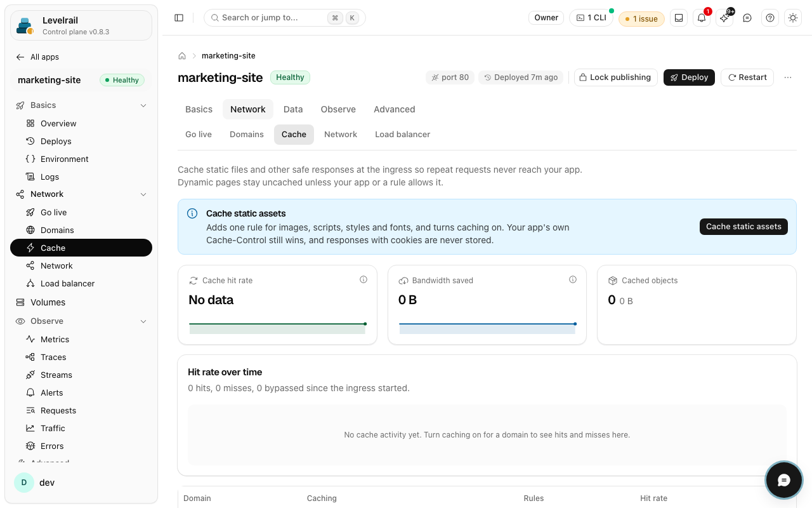
Task: Open the 1 CLI indicator
Action: [x=591, y=18]
